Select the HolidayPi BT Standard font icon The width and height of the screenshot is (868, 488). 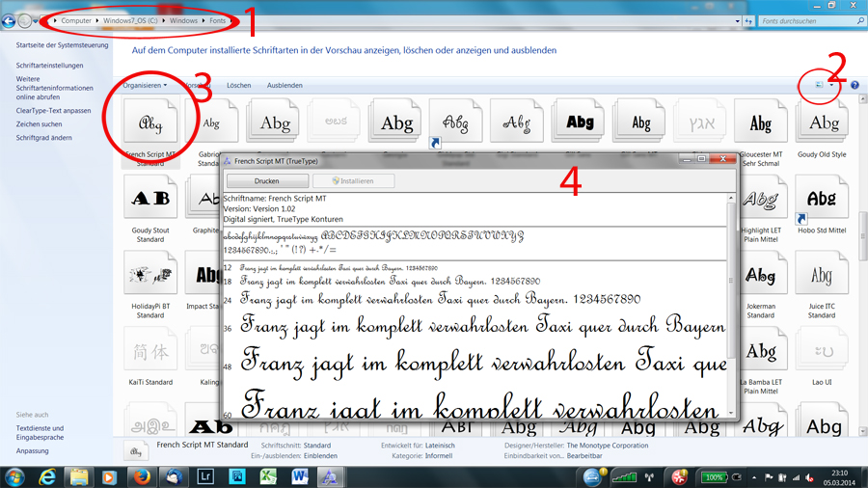(150, 273)
